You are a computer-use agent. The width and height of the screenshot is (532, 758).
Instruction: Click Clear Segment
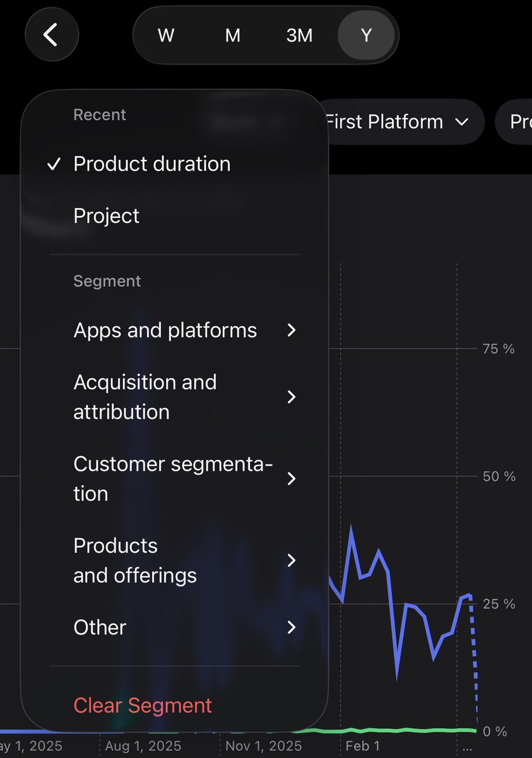(143, 705)
